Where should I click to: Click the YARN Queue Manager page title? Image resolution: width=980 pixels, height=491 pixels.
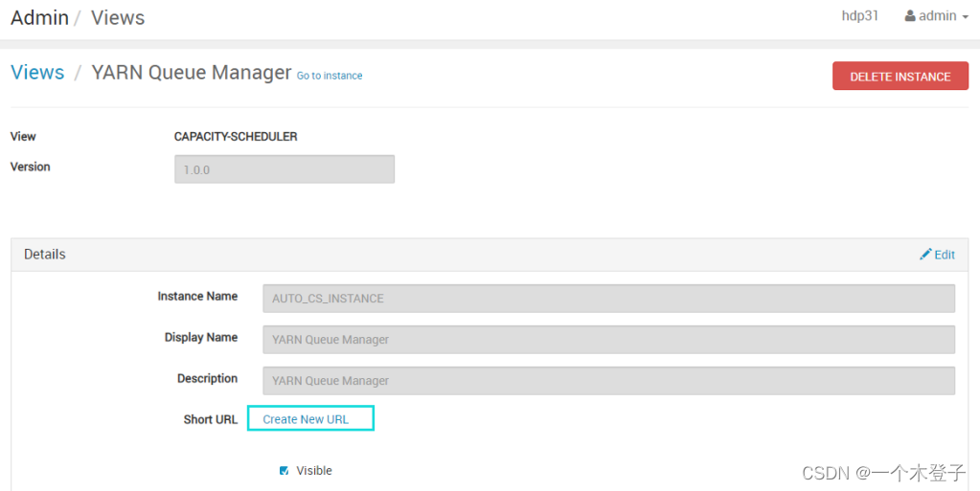(192, 73)
